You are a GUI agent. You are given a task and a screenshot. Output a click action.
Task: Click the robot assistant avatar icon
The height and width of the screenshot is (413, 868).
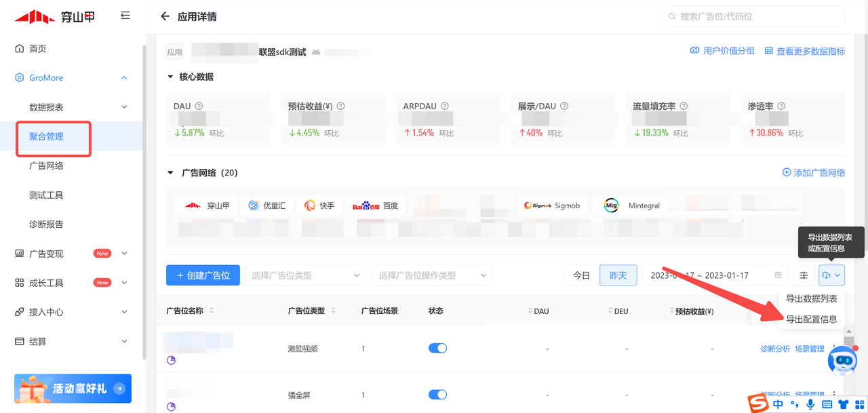pos(842,360)
